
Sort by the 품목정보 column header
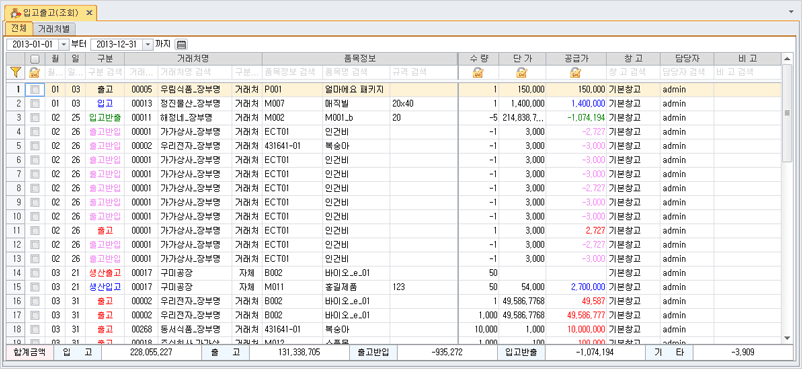click(x=360, y=59)
